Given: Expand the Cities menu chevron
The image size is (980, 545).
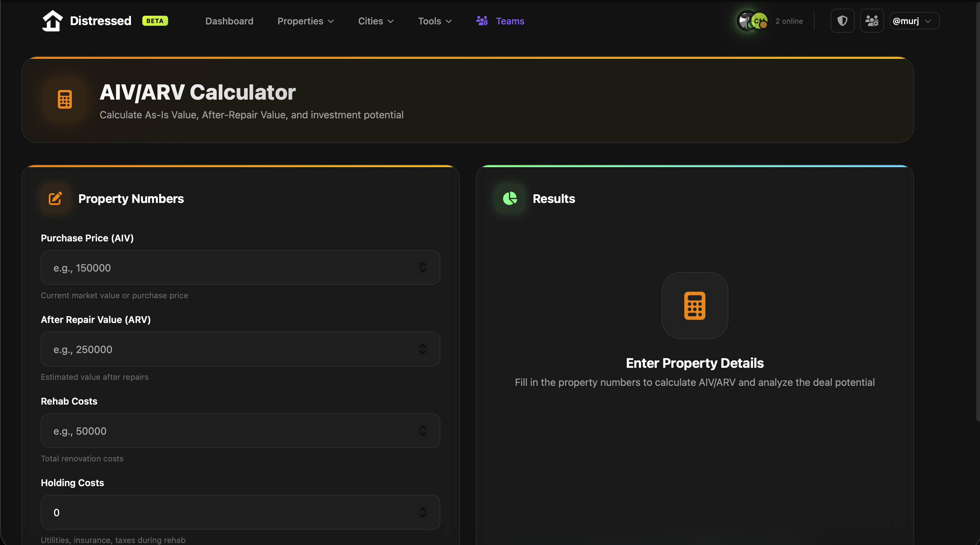Looking at the screenshot, I should pyautogui.click(x=391, y=22).
